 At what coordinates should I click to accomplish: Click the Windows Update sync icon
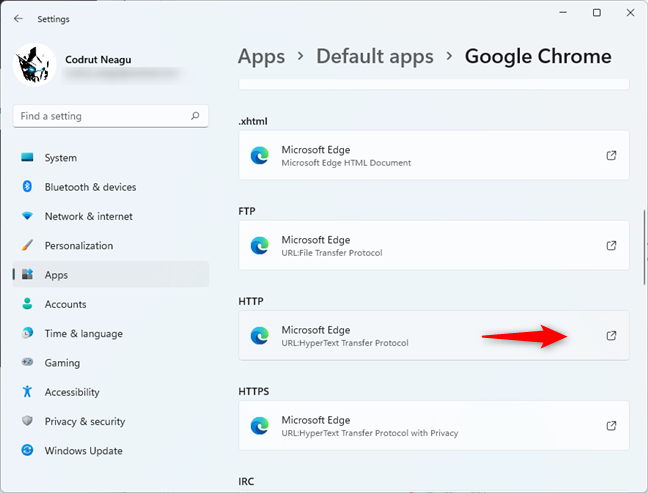click(x=27, y=450)
